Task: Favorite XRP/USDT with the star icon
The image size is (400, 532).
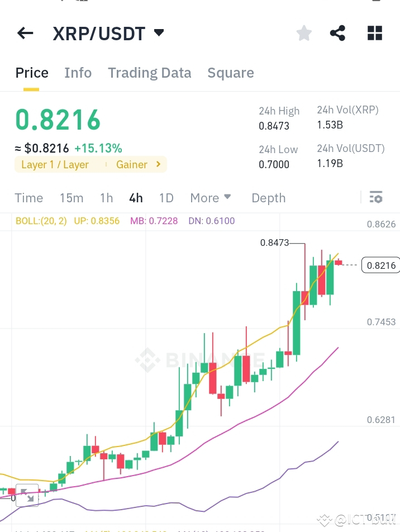Action: [x=304, y=33]
